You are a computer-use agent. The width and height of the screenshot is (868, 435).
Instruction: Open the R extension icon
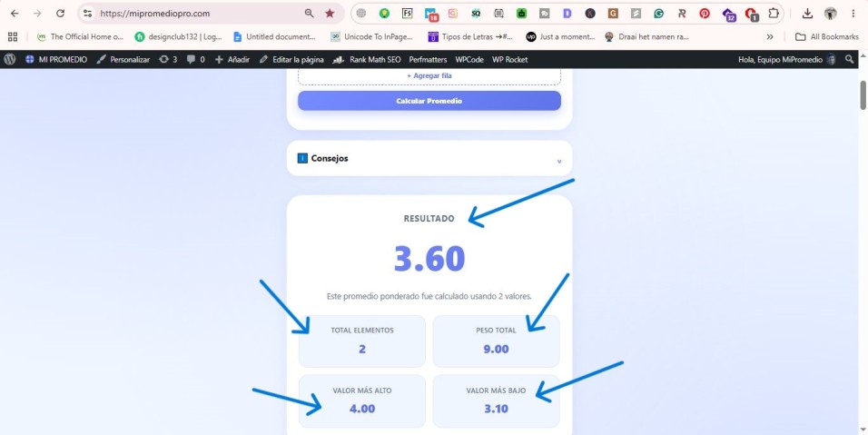point(682,14)
